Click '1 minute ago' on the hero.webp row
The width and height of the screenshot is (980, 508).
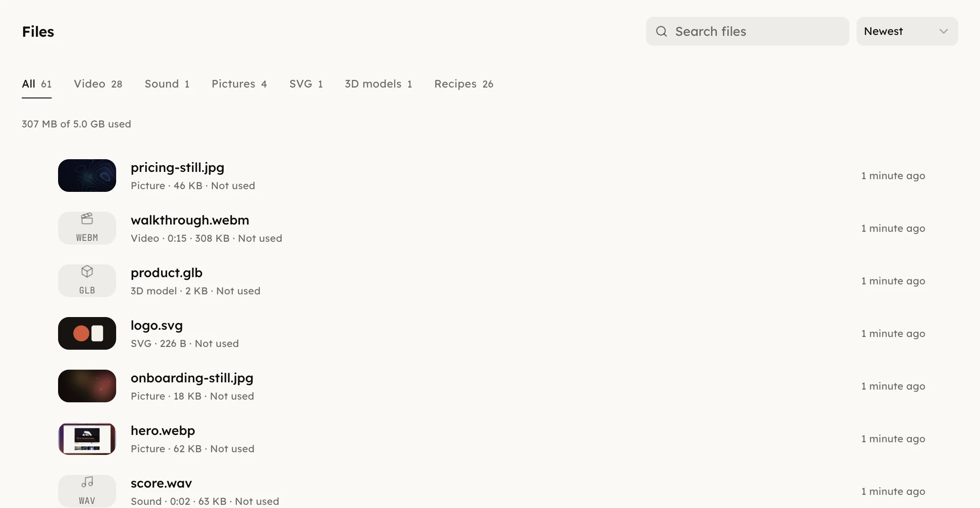click(x=893, y=439)
